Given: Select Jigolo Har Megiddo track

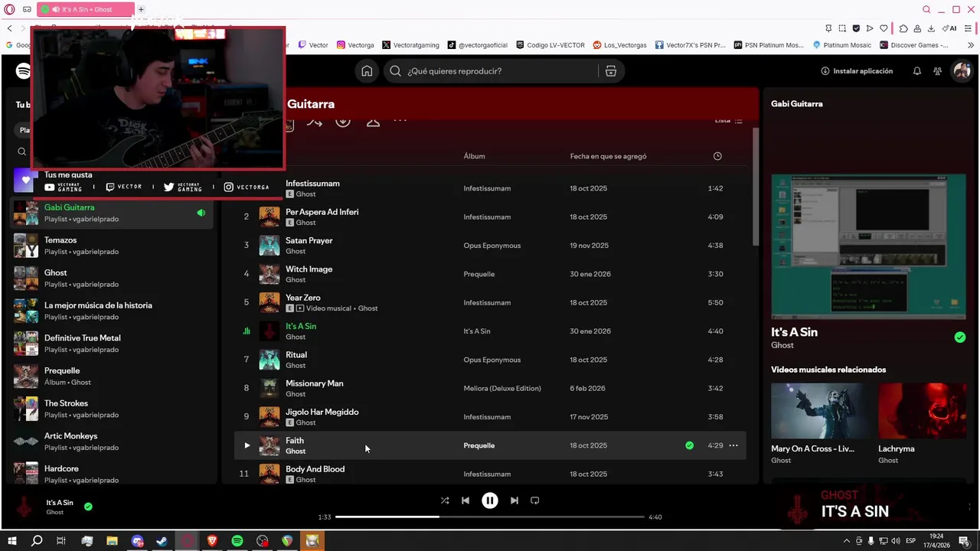Looking at the screenshot, I should click(x=322, y=412).
